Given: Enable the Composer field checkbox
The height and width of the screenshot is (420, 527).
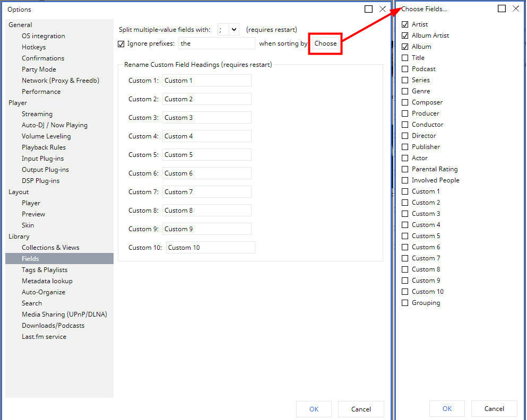Looking at the screenshot, I should pos(405,102).
